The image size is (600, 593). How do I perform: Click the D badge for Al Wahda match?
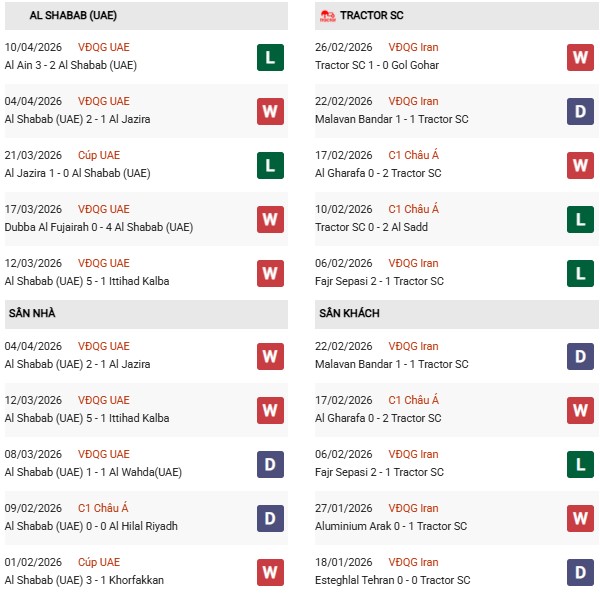[270, 464]
